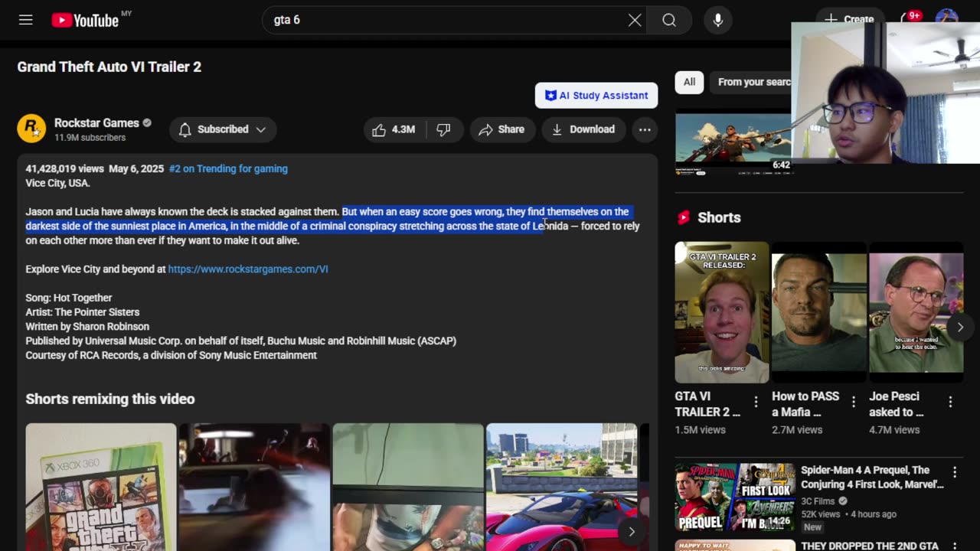Visit the Rockstar Games channel name link
The height and width of the screenshot is (551, 980).
[96, 123]
